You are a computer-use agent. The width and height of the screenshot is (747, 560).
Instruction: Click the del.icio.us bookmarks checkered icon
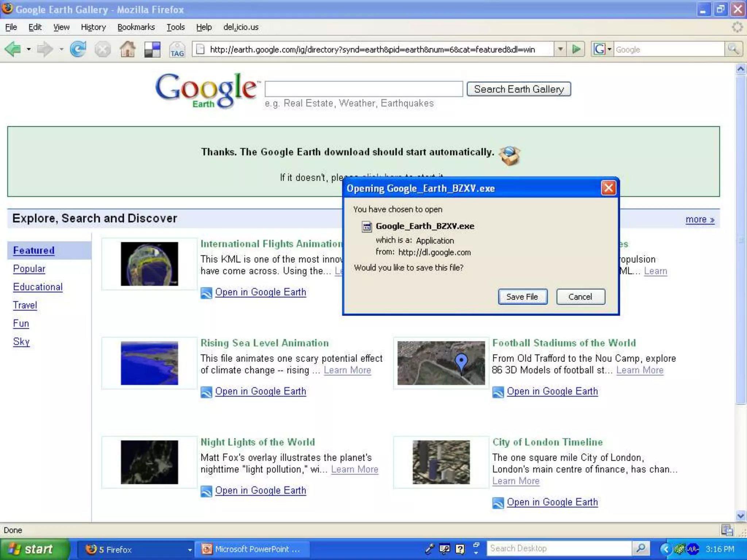pyautogui.click(x=152, y=49)
